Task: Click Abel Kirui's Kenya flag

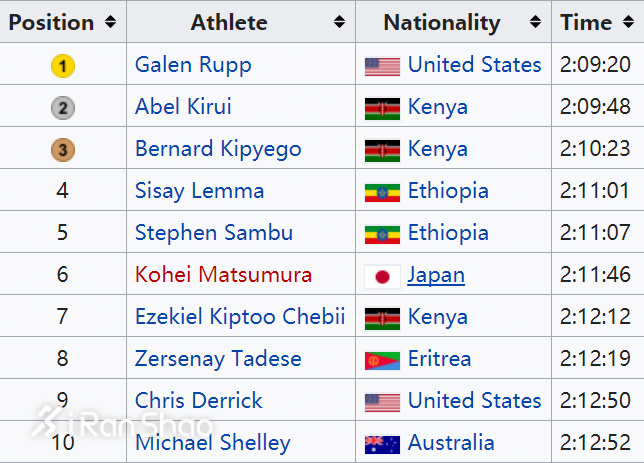Action: 382,108
